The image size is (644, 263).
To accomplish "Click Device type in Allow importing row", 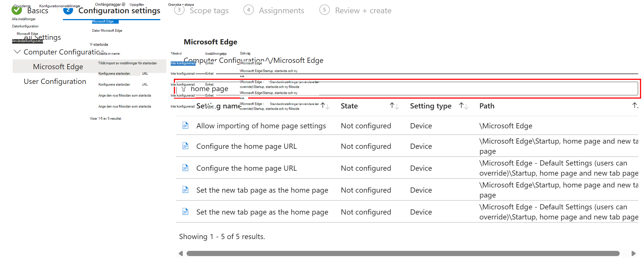I will click(421, 126).
